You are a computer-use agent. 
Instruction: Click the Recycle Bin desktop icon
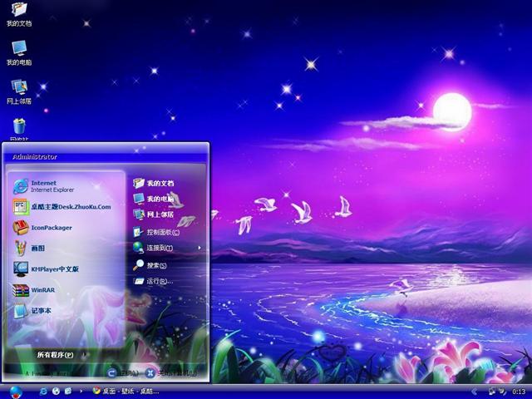click(x=19, y=126)
